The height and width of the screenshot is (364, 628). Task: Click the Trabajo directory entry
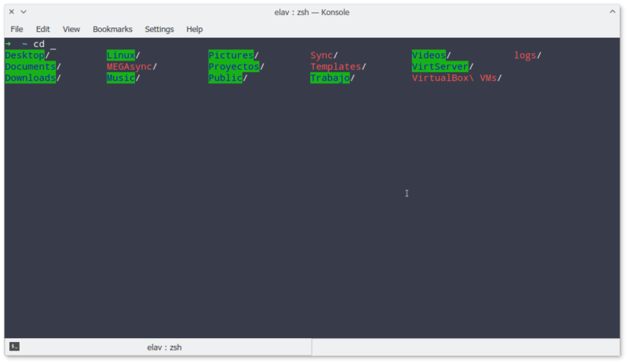tap(332, 78)
